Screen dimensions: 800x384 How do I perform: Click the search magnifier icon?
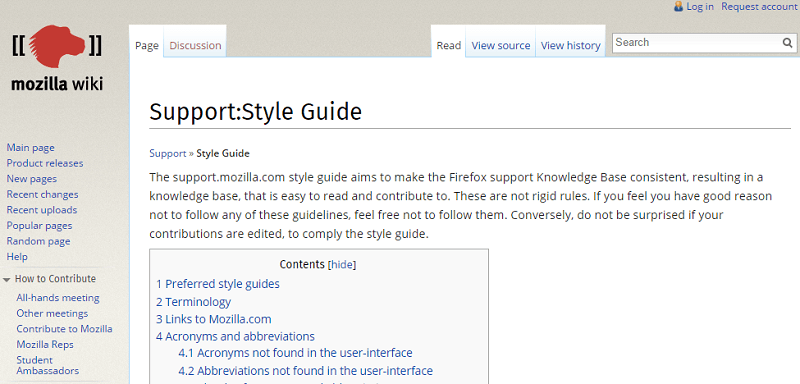click(788, 43)
